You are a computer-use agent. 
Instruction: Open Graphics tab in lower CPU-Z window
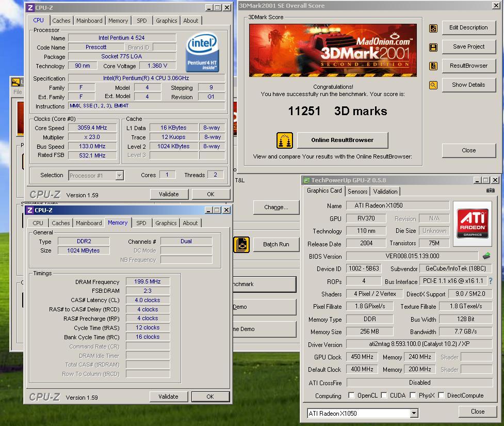166,223
